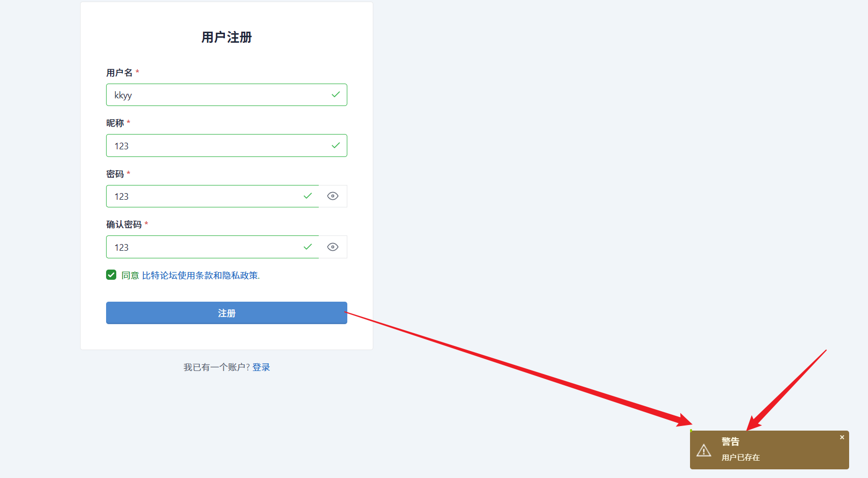This screenshot has height=478, width=868.
Task: Click the 用户已存在 message text
Action: [741, 458]
